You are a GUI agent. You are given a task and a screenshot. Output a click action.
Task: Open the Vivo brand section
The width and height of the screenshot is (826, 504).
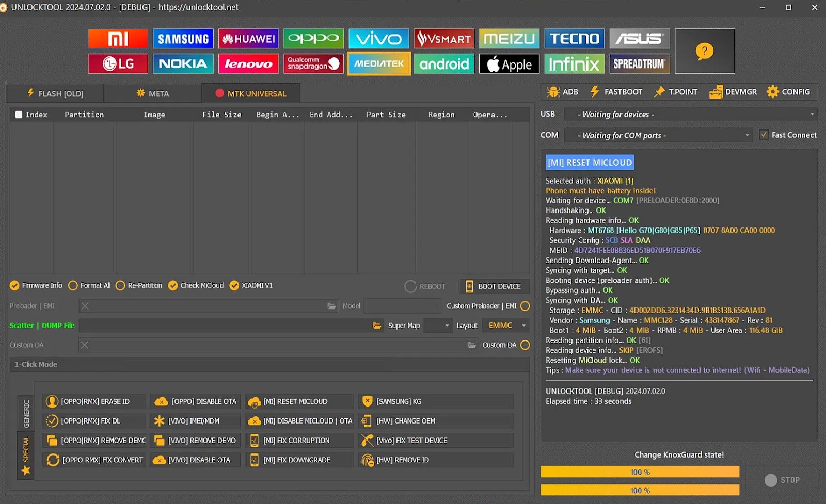[378, 39]
